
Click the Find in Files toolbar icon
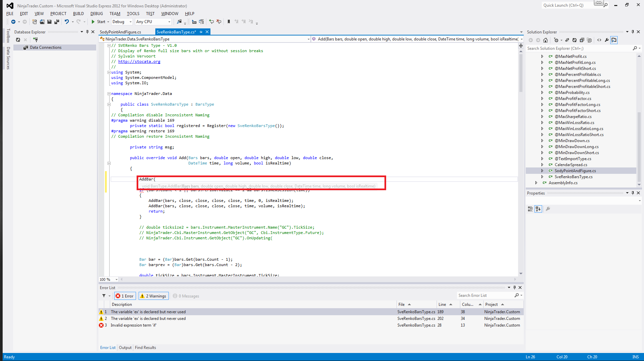click(179, 22)
